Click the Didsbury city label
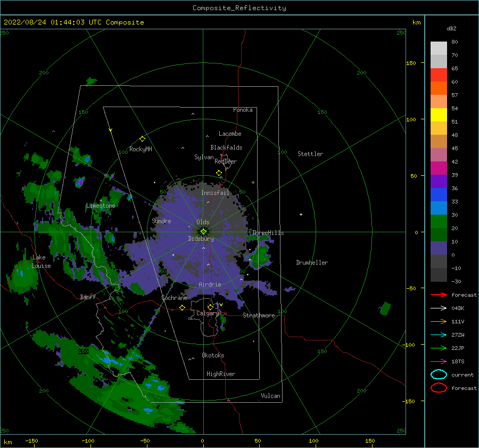479x448 pixels. coord(201,239)
